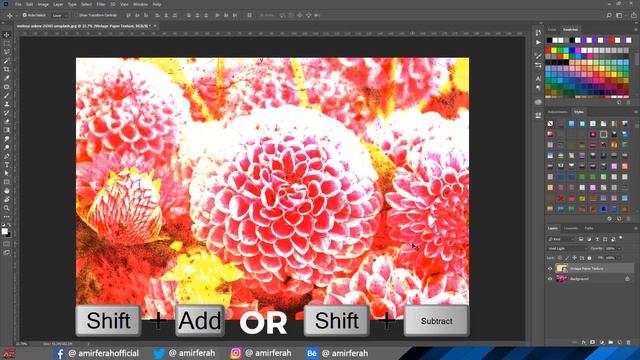Select the Hand tool

tap(7, 191)
